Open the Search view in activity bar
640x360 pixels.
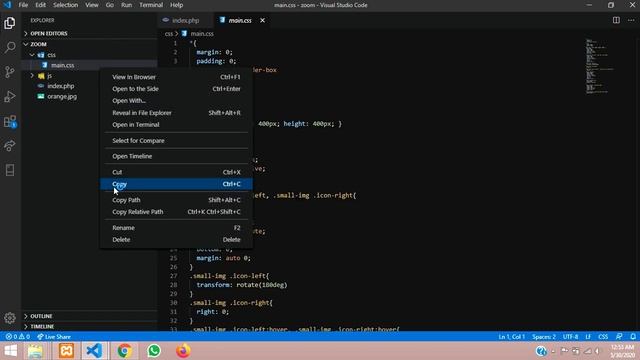point(10,47)
